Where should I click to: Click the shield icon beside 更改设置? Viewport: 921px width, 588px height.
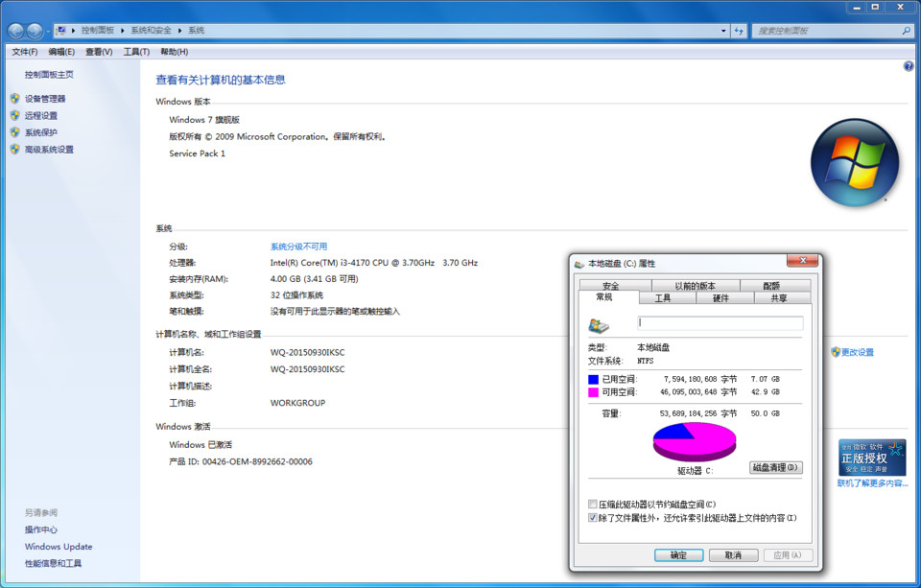[836, 352]
